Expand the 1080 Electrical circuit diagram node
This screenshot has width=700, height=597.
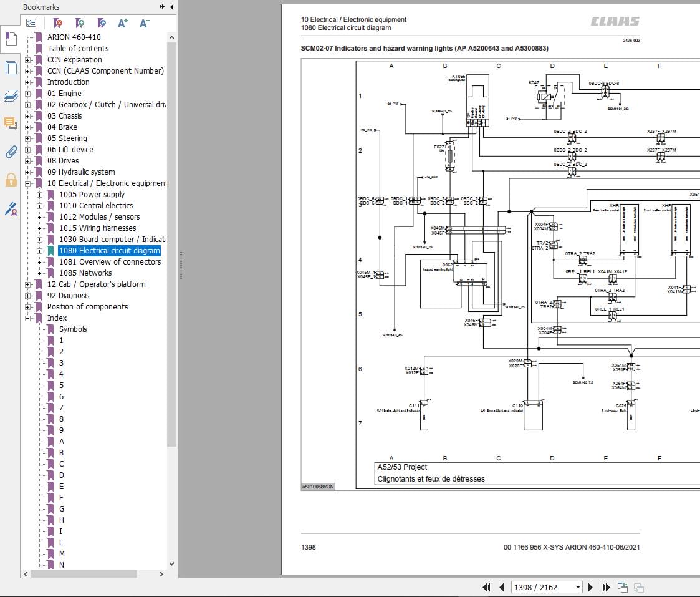coord(39,251)
